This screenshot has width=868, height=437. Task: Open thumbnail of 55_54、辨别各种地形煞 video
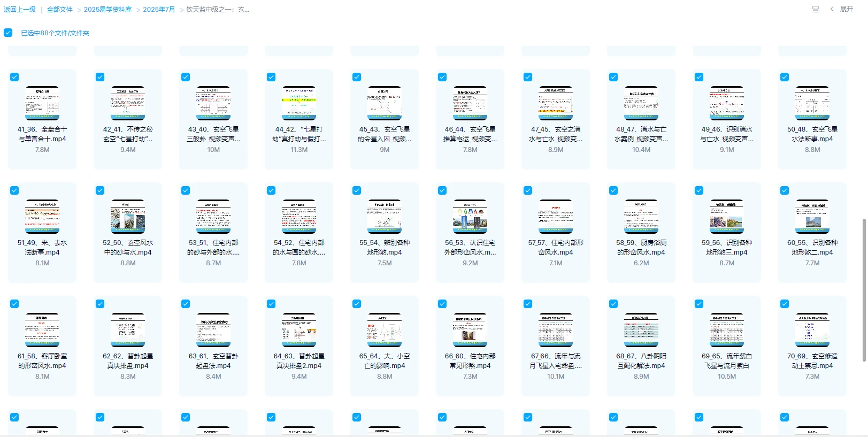(x=385, y=216)
